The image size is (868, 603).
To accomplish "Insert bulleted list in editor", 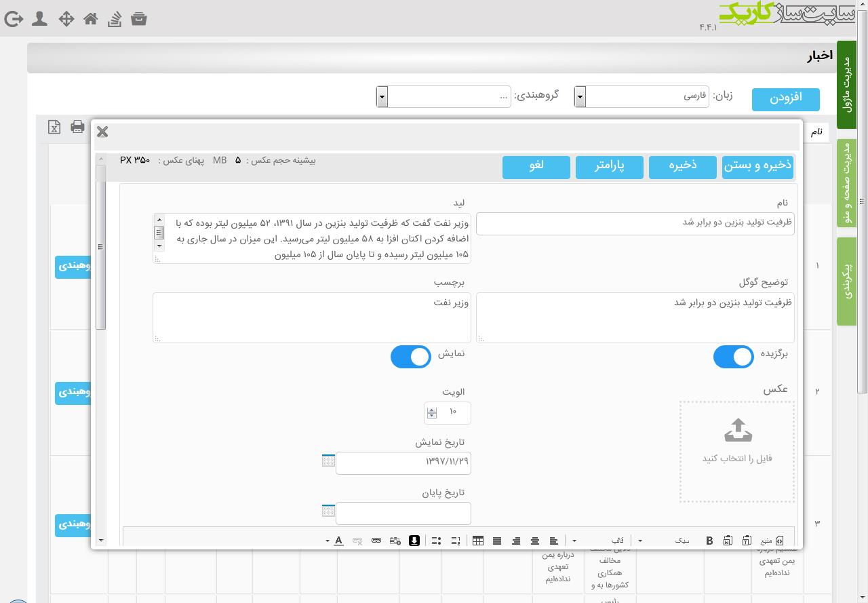I will tap(437, 541).
